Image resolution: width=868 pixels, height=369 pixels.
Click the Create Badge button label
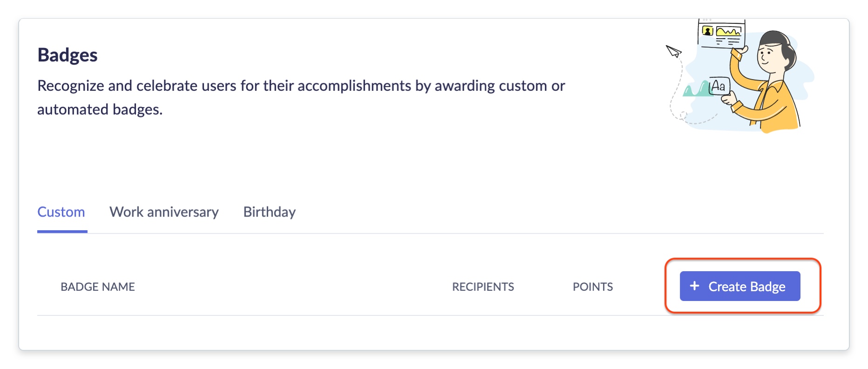[x=747, y=287]
